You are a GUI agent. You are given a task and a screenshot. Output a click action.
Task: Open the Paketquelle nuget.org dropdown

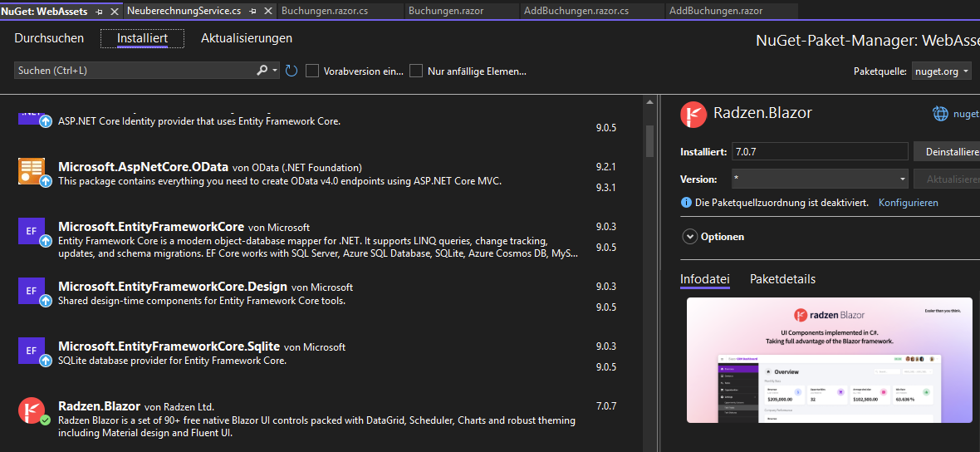(x=941, y=71)
